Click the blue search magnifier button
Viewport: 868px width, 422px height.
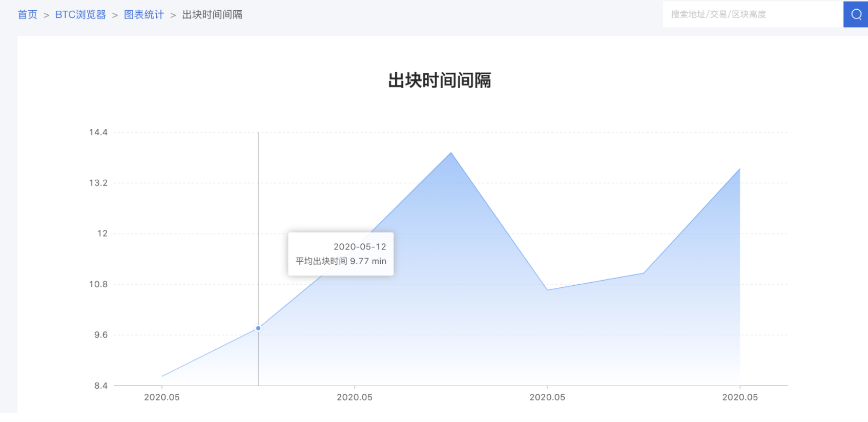856,14
